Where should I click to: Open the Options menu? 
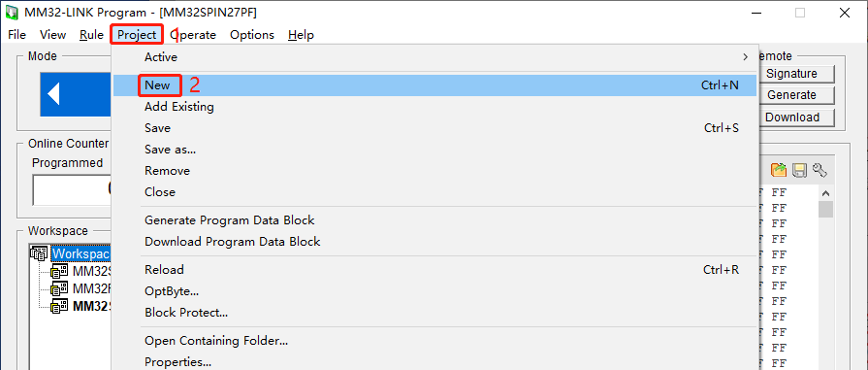click(x=252, y=35)
